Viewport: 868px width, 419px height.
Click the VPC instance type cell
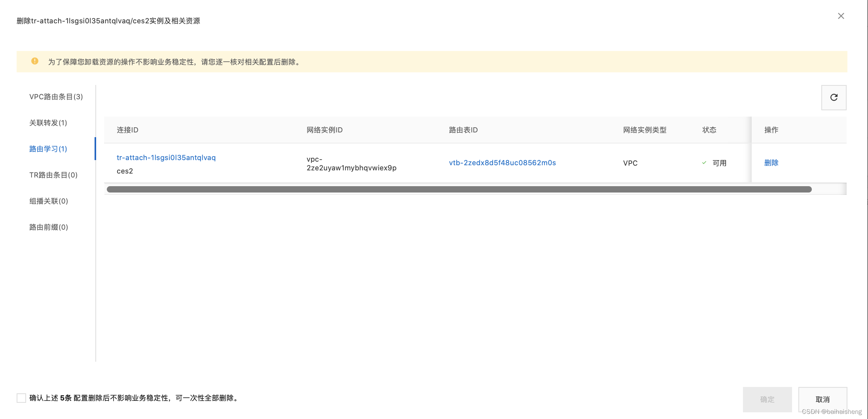tap(630, 163)
